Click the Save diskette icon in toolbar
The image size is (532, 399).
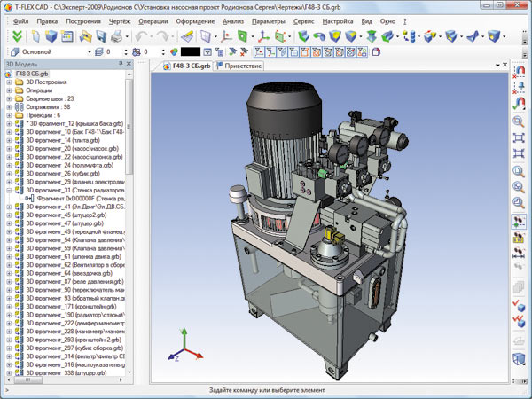(x=101, y=36)
